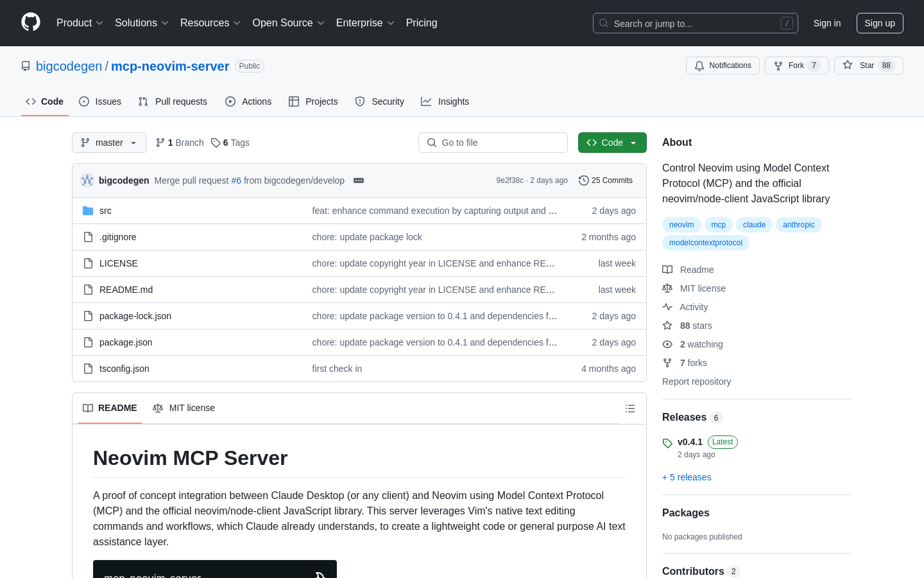The image size is (924, 578).
Task: Open the package.json file
Action: click(x=126, y=342)
